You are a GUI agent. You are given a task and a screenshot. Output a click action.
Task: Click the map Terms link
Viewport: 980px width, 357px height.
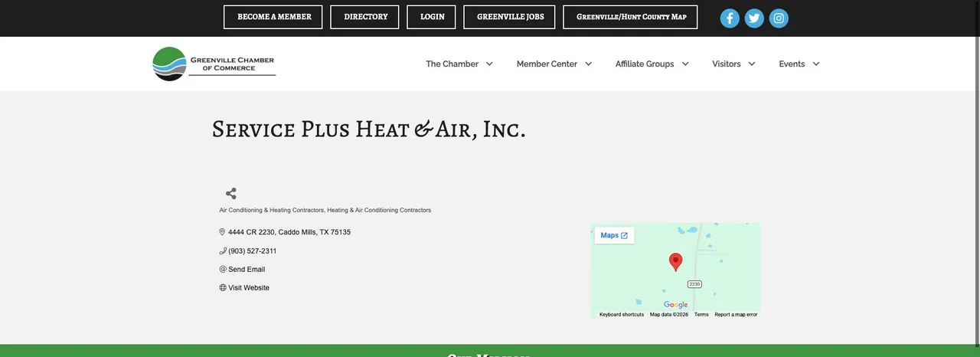coord(701,315)
